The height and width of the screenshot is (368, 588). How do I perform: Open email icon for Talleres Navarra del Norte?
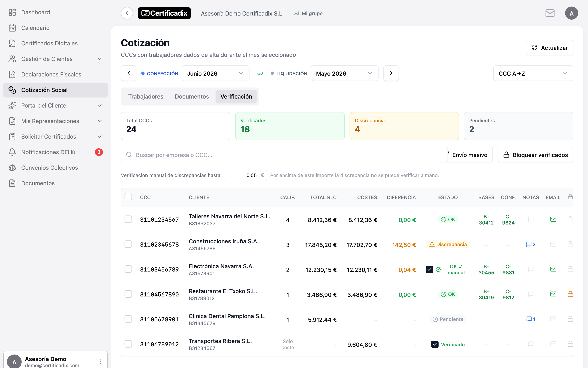[553, 219]
